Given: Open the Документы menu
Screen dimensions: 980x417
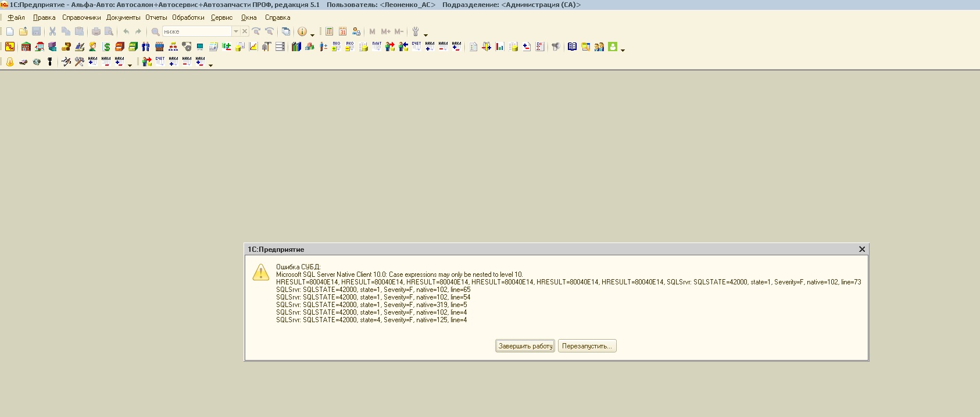Looking at the screenshot, I should click(x=123, y=17).
